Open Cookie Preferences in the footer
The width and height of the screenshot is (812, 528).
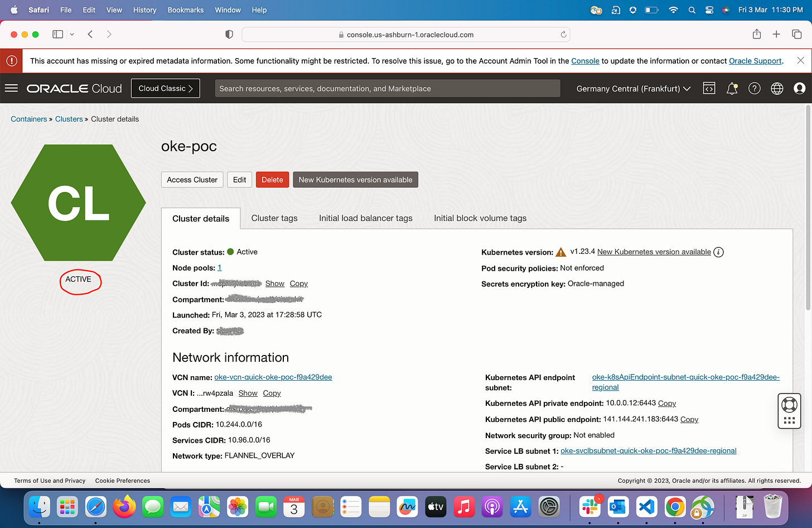point(123,481)
